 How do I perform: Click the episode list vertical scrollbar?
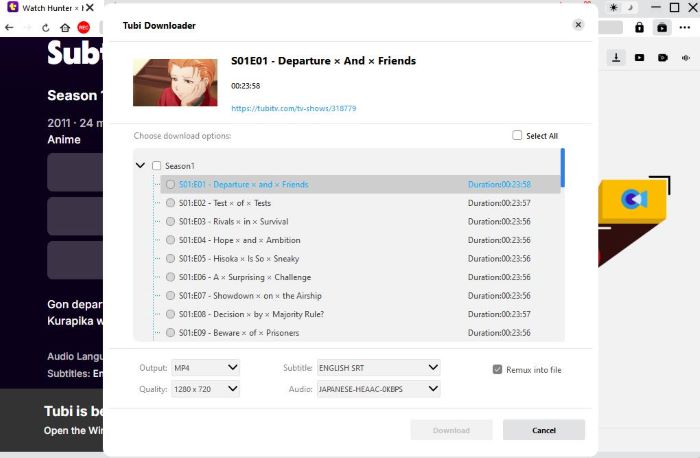coord(562,167)
